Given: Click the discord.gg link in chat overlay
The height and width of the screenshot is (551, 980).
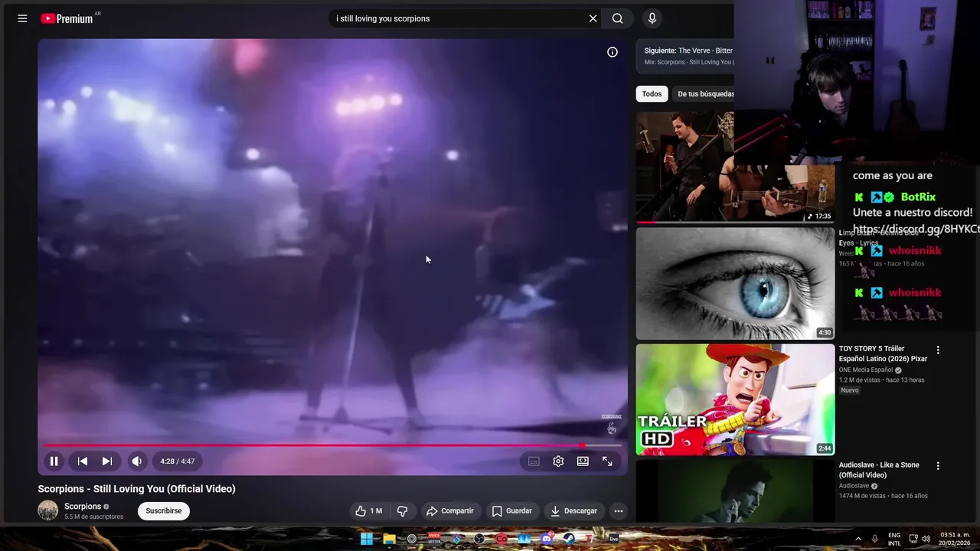Looking at the screenshot, I should tap(916, 229).
